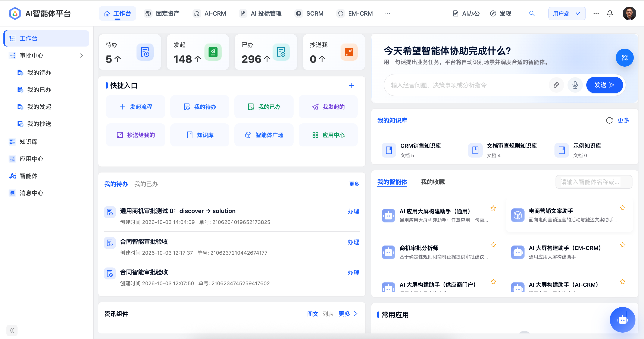Click the search magnifier icon in header

tap(532, 13)
